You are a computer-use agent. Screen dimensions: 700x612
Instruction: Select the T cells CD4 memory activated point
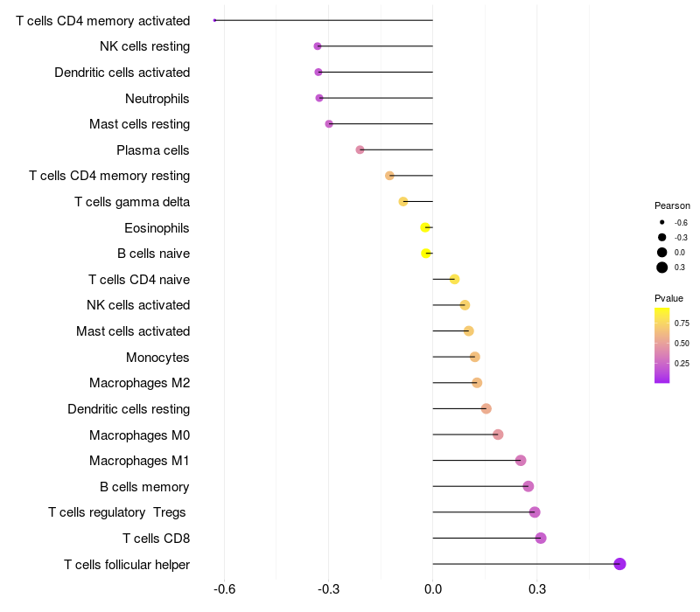[x=214, y=20]
